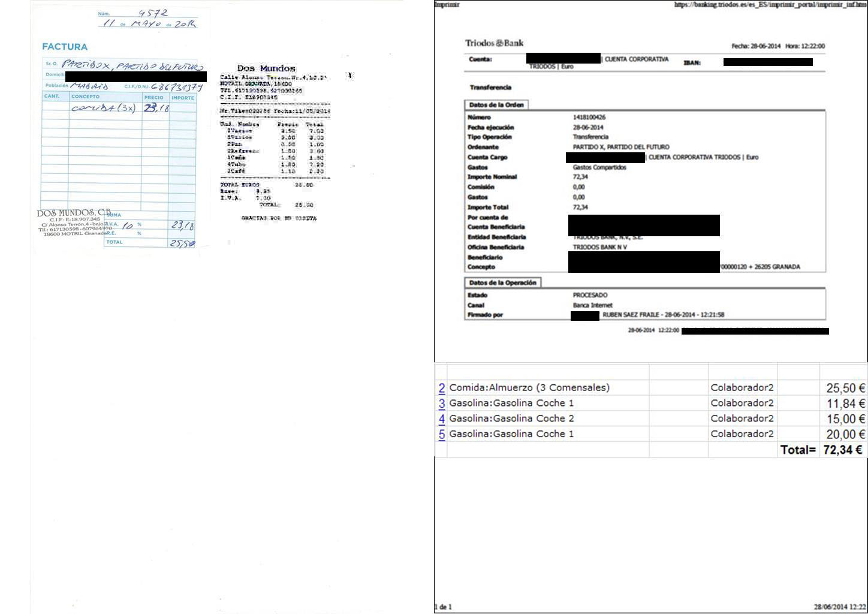Screen dimensions: 868x614
Task: Click the Triodos Bank logo
Action: tap(494, 43)
